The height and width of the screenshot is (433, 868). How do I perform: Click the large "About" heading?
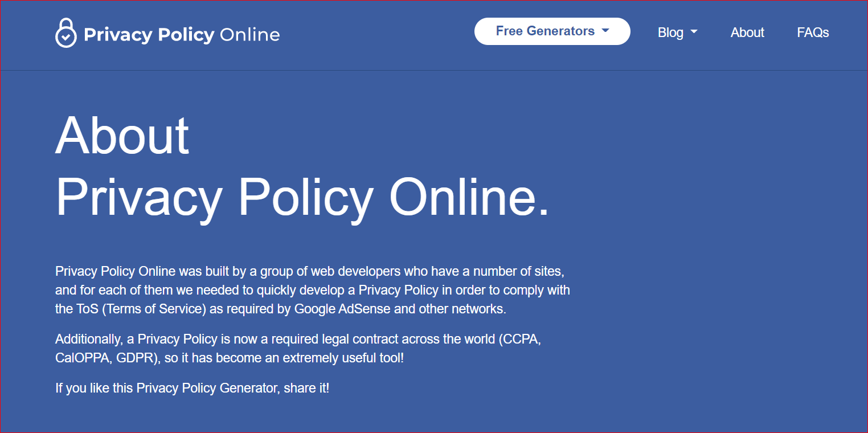point(122,135)
